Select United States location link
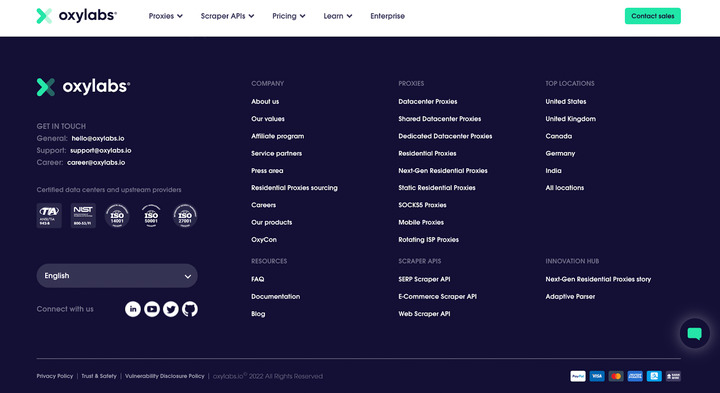The height and width of the screenshot is (393, 720). (566, 101)
